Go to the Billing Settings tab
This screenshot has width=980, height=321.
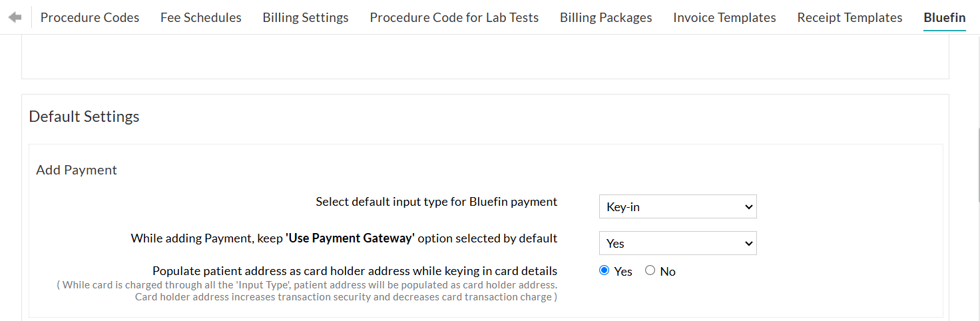coord(306,18)
